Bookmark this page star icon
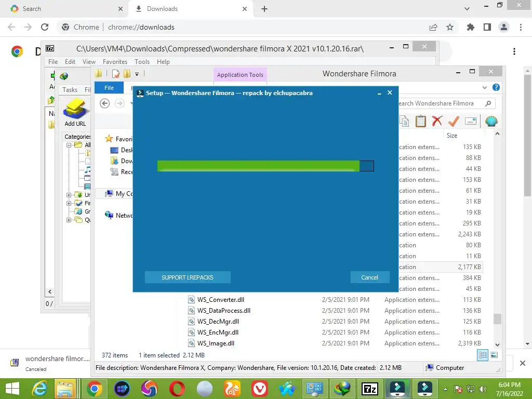 click(450, 27)
